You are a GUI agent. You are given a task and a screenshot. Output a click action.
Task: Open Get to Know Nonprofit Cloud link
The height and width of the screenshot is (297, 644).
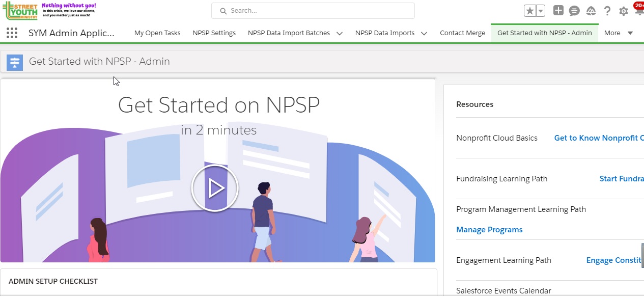(x=599, y=138)
